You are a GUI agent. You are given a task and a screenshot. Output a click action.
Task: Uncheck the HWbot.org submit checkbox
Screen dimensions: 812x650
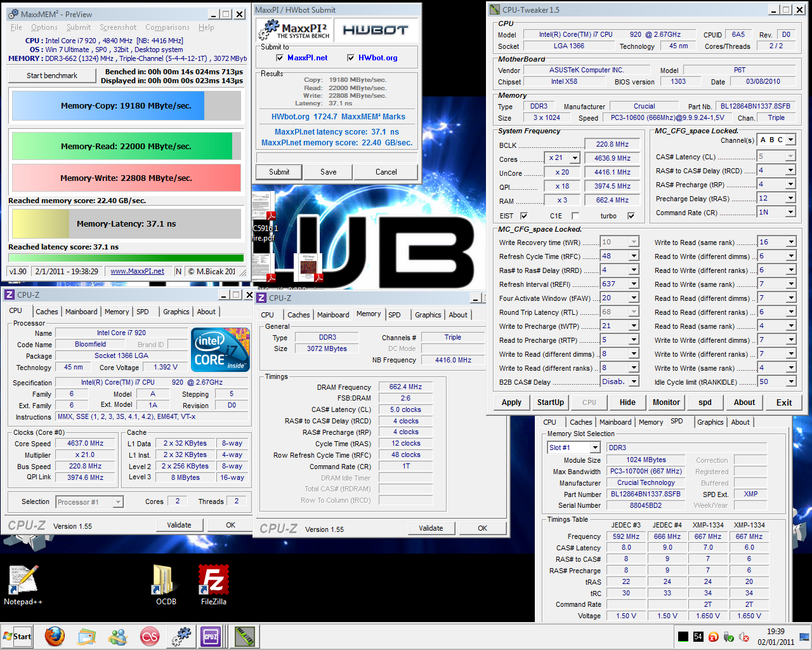[x=351, y=58]
